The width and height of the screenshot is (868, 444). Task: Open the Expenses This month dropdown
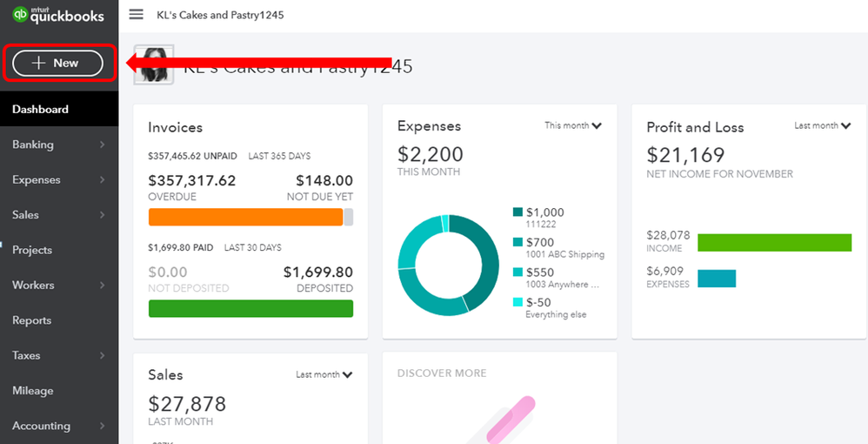click(x=573, y=126)
